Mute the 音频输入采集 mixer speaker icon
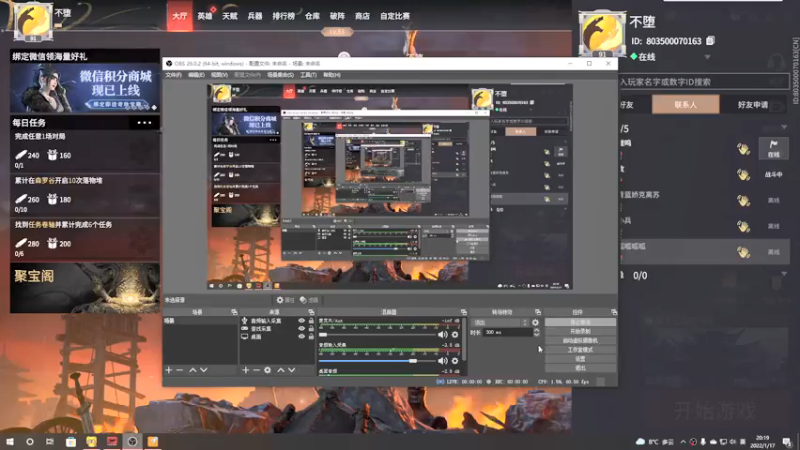800x450 pixels. pos(442,361)
